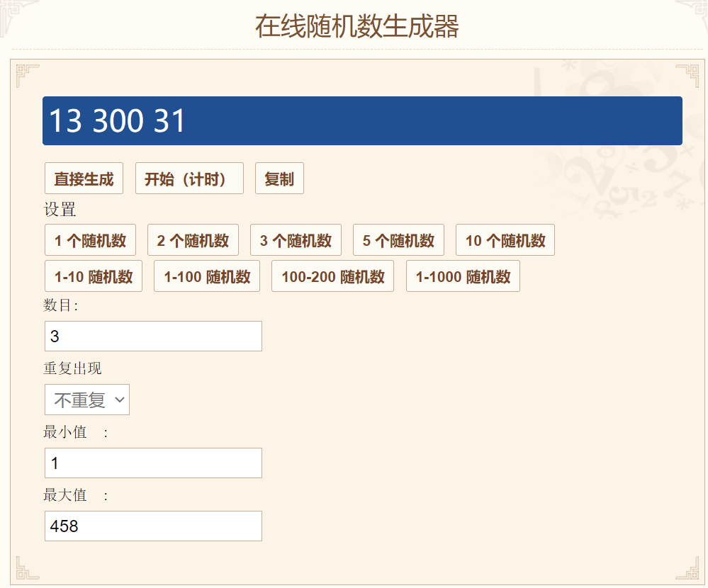Viewport: 708px width, 588px height.
Task: Choose the 10 个随机数 preset
Action: pyautogui.click(x=505, y=240)
